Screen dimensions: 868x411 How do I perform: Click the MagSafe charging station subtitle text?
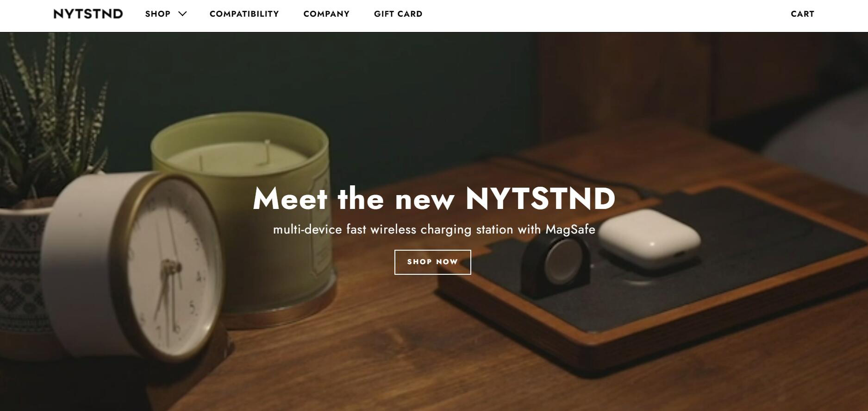[434, 229]
